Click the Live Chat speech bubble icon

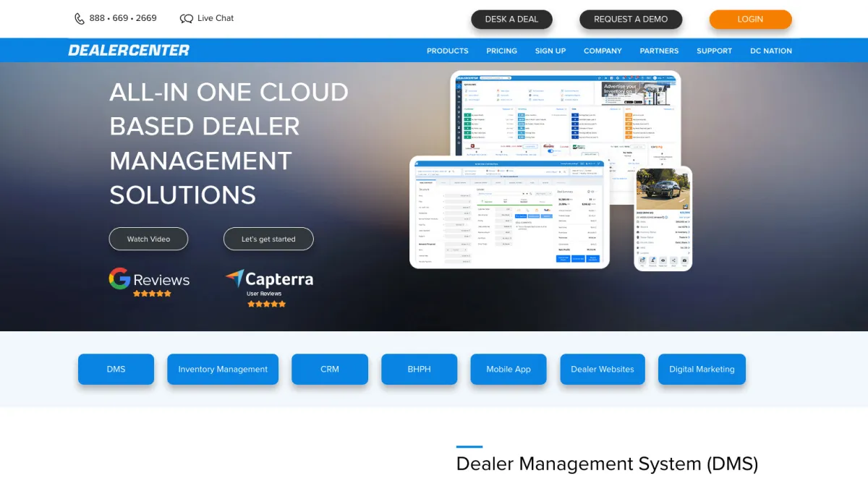tap(187, 19)
